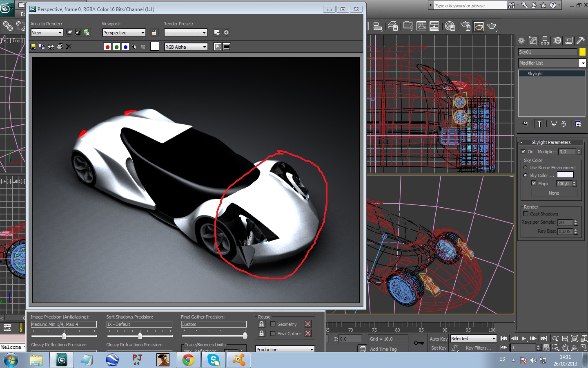Click the Save Image disk icon
The width and height of the screenshot is (588, 368).
[33, 47]
